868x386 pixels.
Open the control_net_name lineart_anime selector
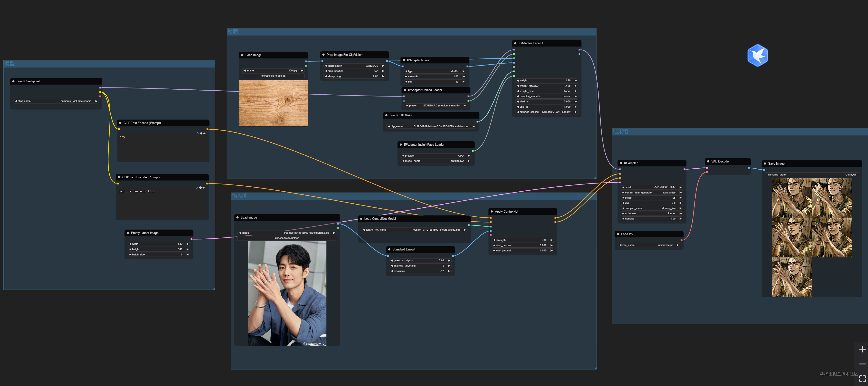coord(414,229)
